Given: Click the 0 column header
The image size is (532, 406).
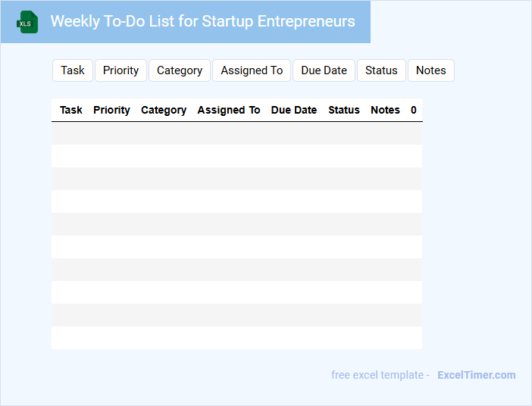Looking at the screenshot, I should click(414, 110).
